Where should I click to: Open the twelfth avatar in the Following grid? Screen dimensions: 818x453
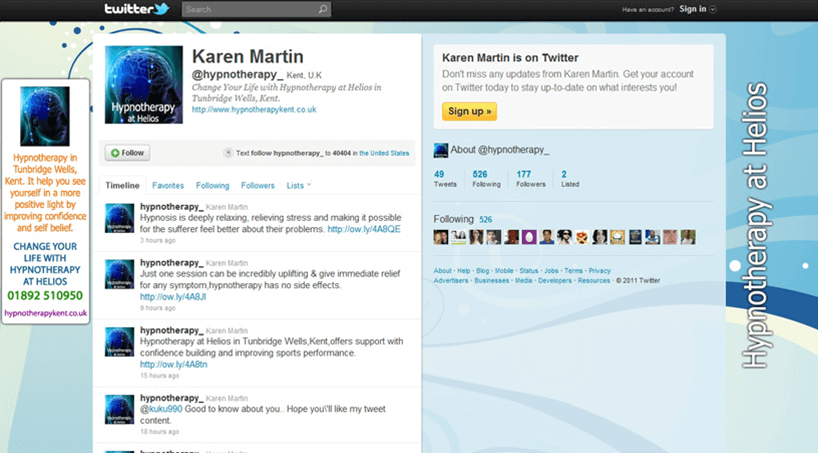(635, 237)
